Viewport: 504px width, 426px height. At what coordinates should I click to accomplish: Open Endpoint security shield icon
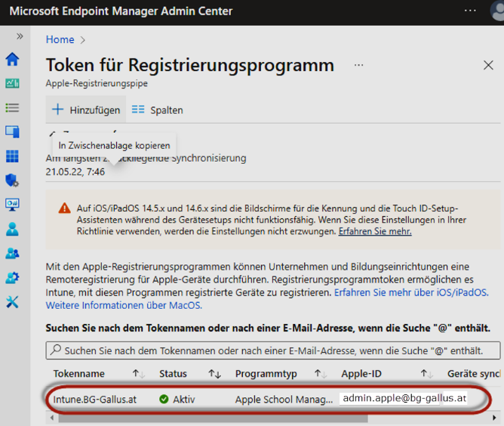[12, 181]
